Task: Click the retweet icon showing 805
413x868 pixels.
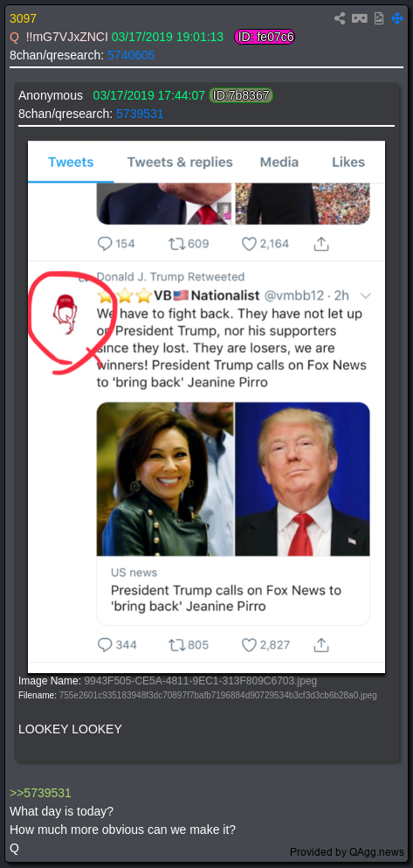Action: click(x=176, y=644)
